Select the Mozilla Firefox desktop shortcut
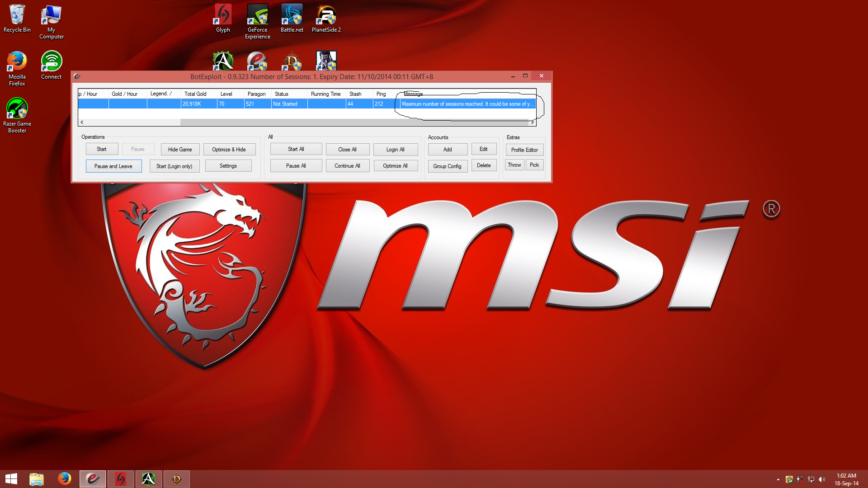 point(17,68)
